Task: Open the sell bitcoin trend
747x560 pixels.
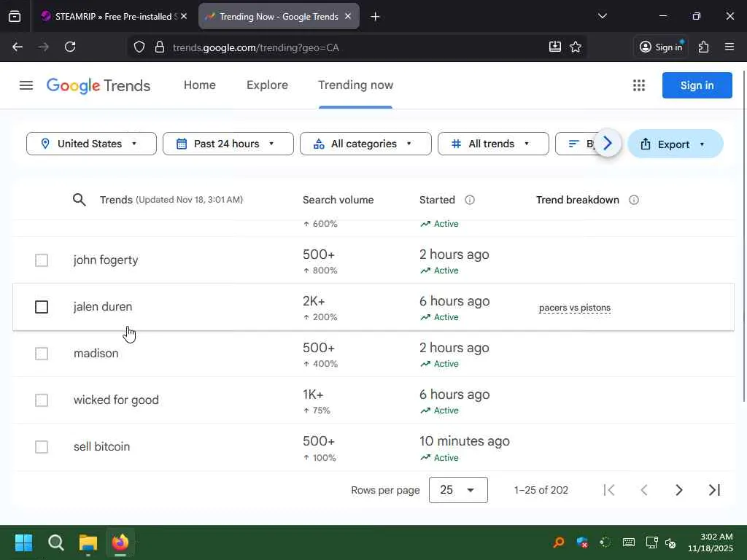Action: tap(101, 447)
